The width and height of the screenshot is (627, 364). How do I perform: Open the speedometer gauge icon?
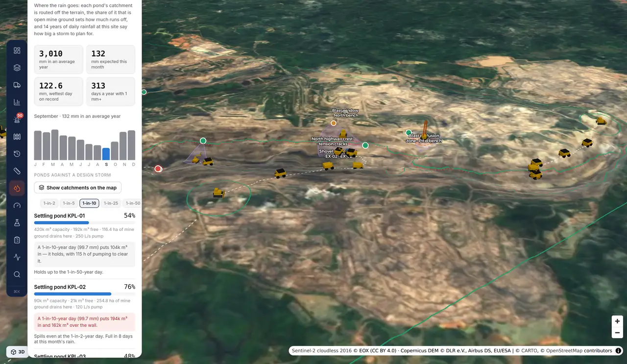[x=17, y=205]
